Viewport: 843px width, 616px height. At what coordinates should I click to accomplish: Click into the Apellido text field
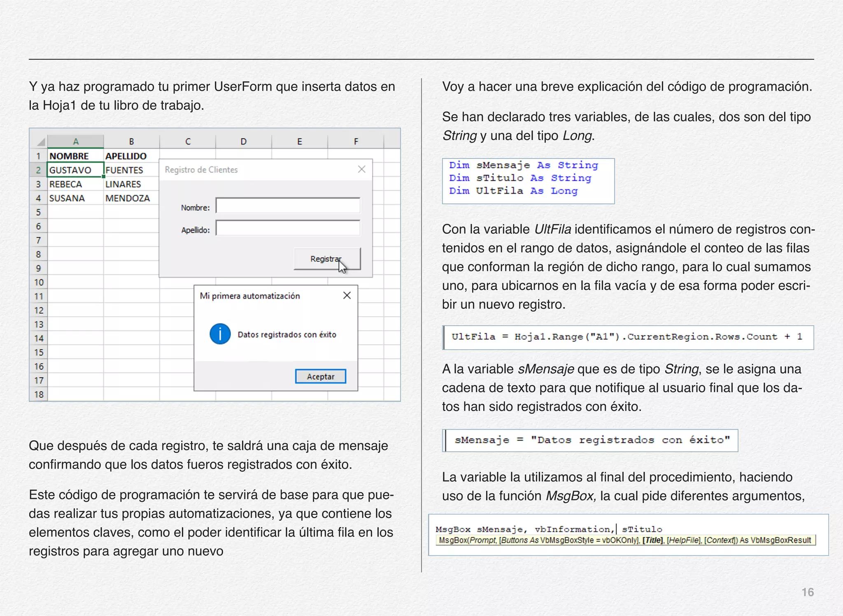point(288,228)
